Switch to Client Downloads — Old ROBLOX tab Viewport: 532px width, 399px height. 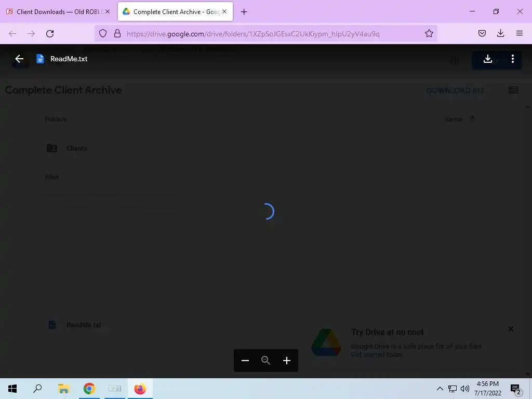(x=58, y=11)
